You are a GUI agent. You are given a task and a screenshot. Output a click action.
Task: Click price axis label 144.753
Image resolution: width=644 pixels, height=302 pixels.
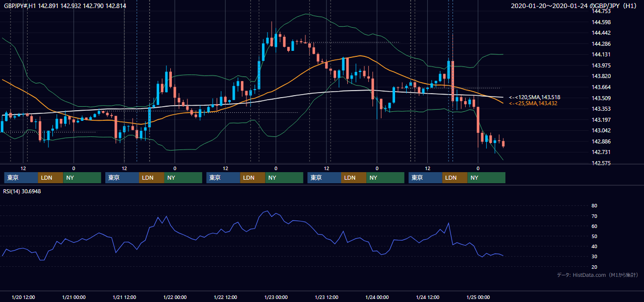click(602, 11)
